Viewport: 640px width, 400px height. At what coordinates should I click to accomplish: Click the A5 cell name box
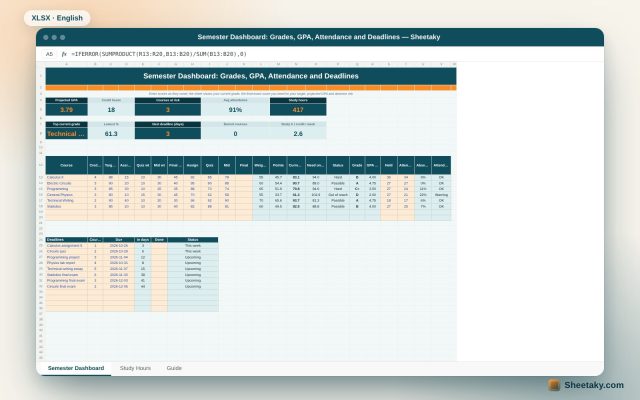[x=49, y=54]
